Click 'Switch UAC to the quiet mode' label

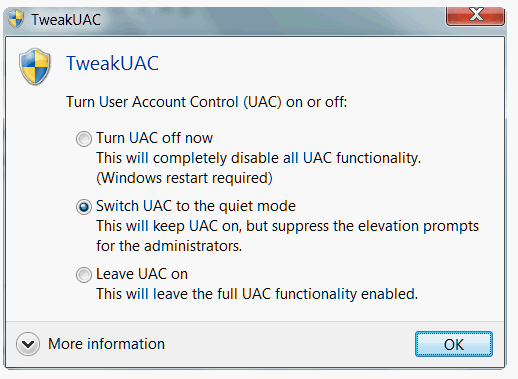click(x=196, y=206)
